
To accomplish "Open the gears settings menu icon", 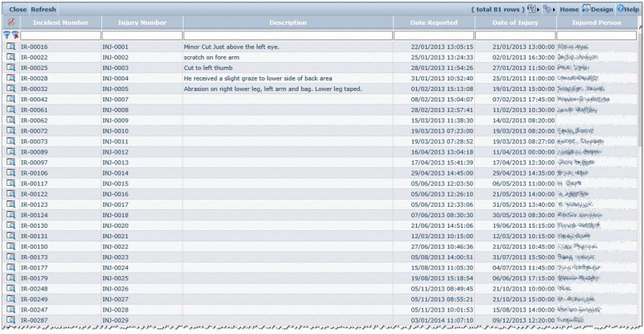I will click(547, 9).
